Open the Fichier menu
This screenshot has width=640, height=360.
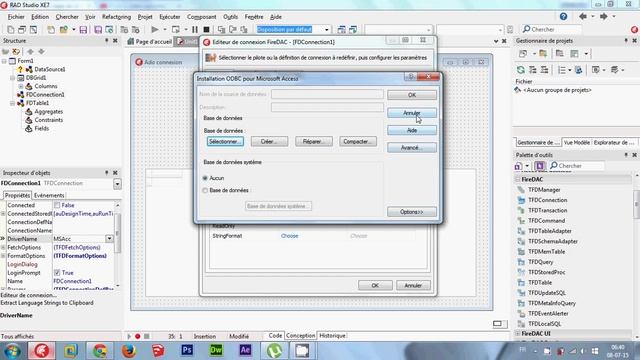click(16, 17)
